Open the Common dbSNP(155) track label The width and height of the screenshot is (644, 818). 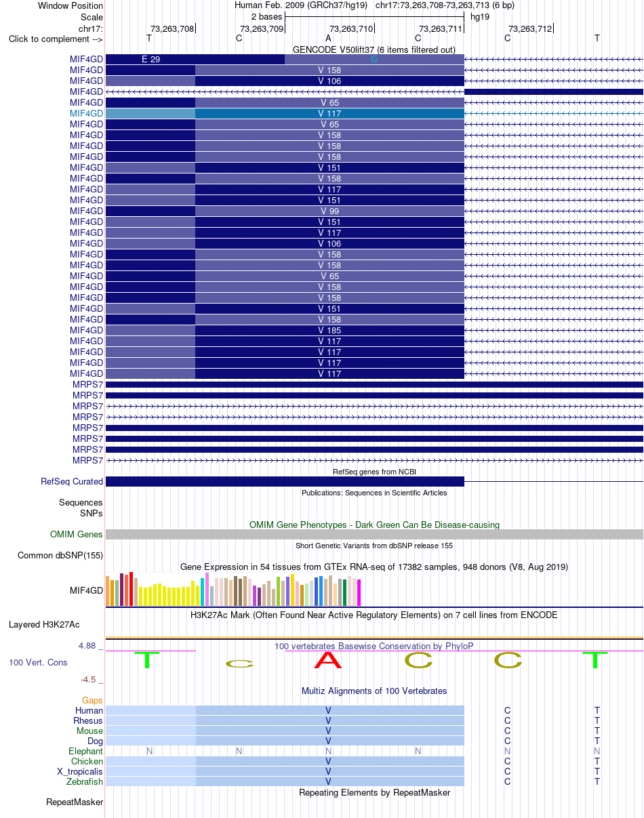point(60,555)
